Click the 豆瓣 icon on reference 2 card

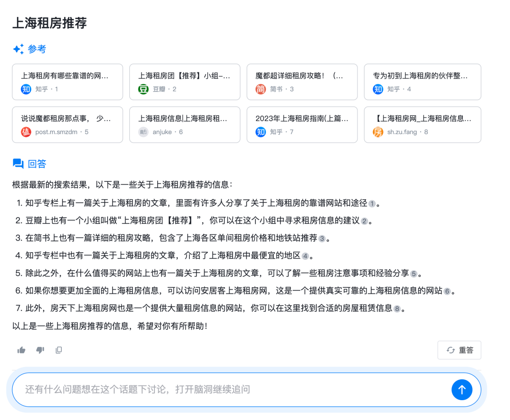(x=144, y=89)
